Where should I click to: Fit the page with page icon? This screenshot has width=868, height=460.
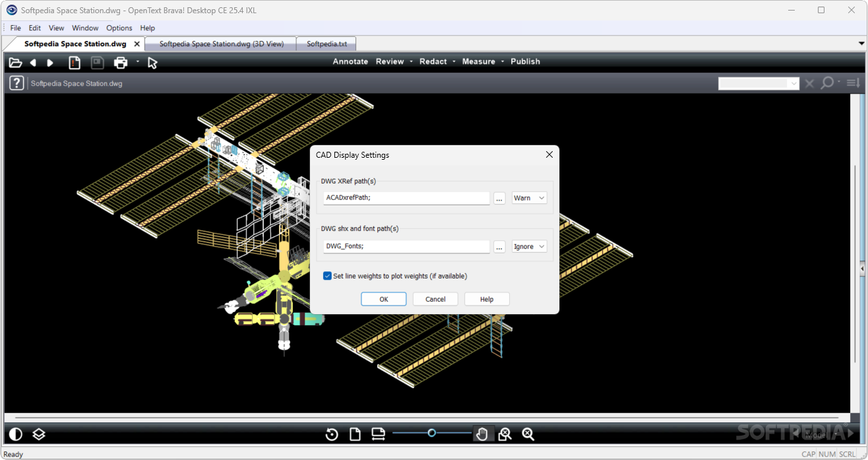(355, 434)
